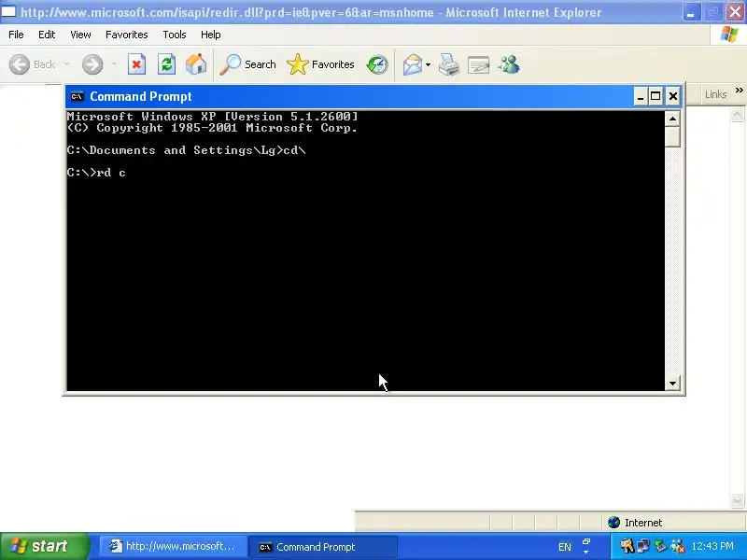Click the 12:43 PM clock
Image resolution: width=747 pixels, height=560 pixels.
click(712, 546)
